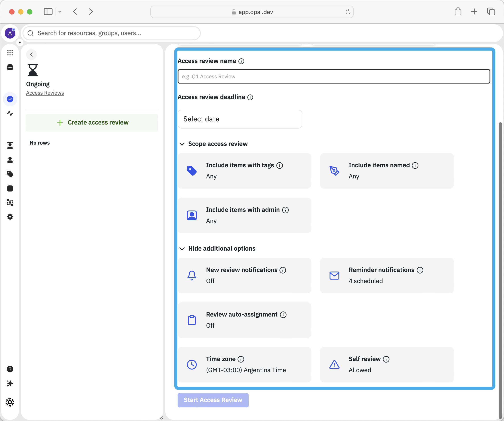504x421 pixels.
Task: Open the activity pulse icon in sidebar
Action: tap(10, 113)
